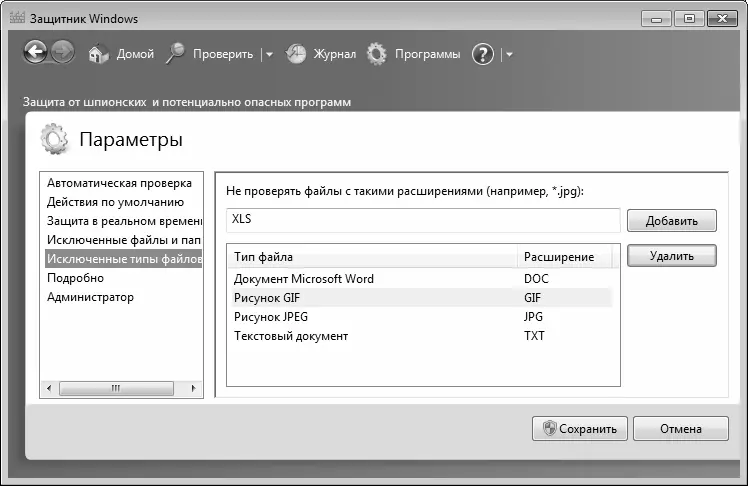Click the Сохранить button
Image resolution: width=748 pixels, height=486 pixels.
pos(580,429)
